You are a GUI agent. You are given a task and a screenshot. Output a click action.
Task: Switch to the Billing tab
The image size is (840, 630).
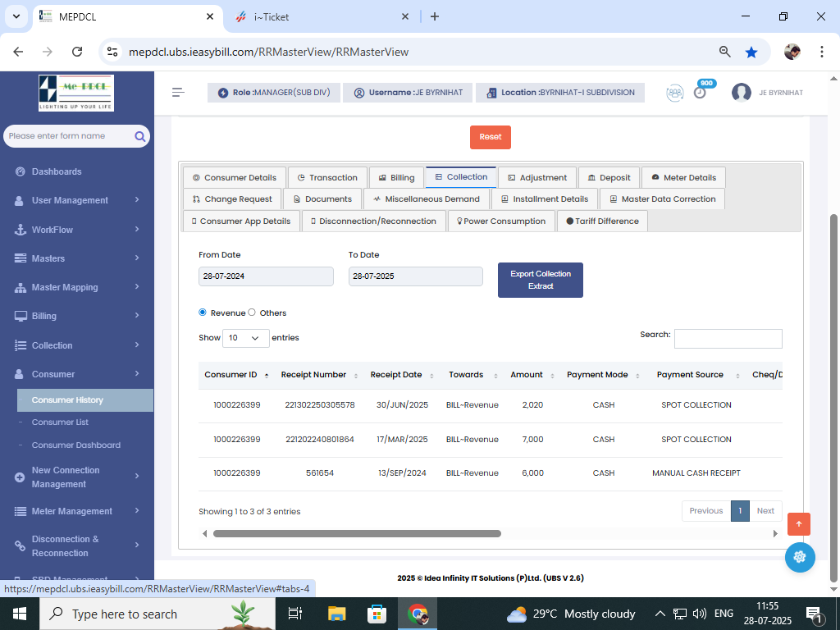pyautogui.click(x=396, y=177)
